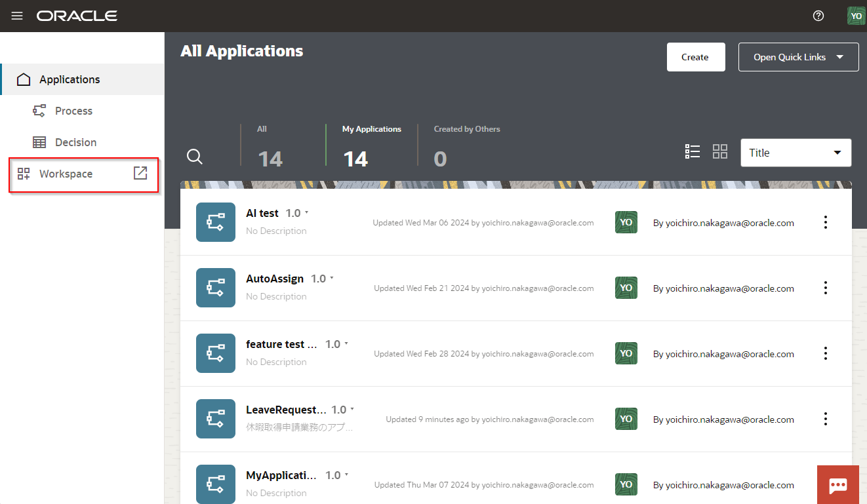Switch to list view layout

coord(692,152)
